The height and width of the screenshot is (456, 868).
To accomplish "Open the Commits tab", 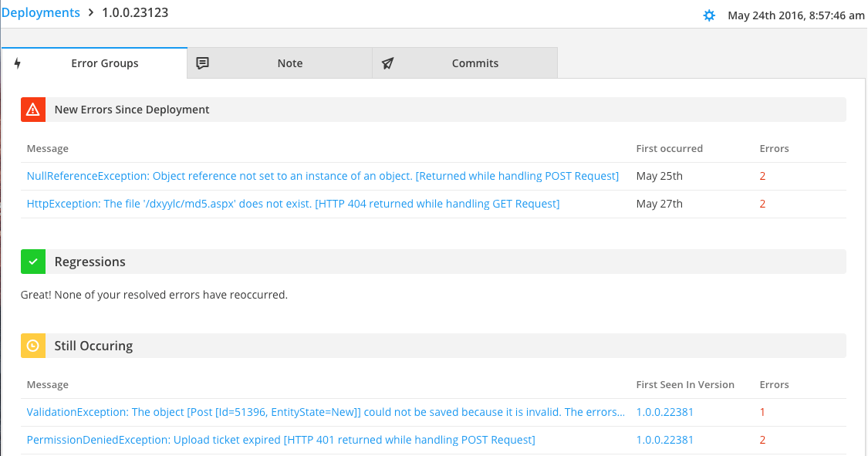I will pos(474,62).
